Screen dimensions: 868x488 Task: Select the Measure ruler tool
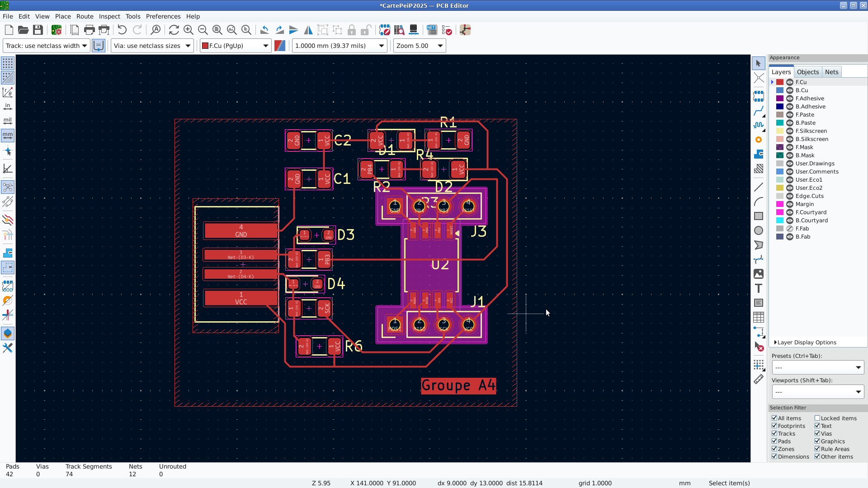[x=759, y=380]
